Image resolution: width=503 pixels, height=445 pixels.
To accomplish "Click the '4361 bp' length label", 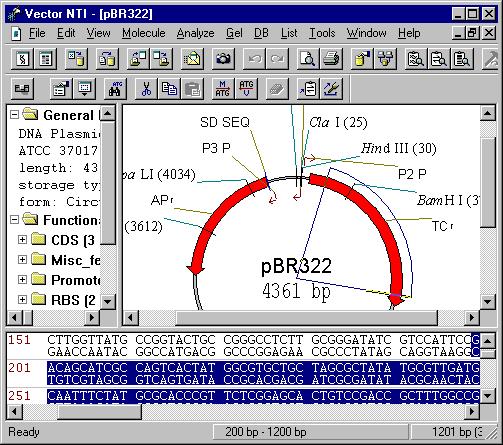I will [x=296, y=291].
